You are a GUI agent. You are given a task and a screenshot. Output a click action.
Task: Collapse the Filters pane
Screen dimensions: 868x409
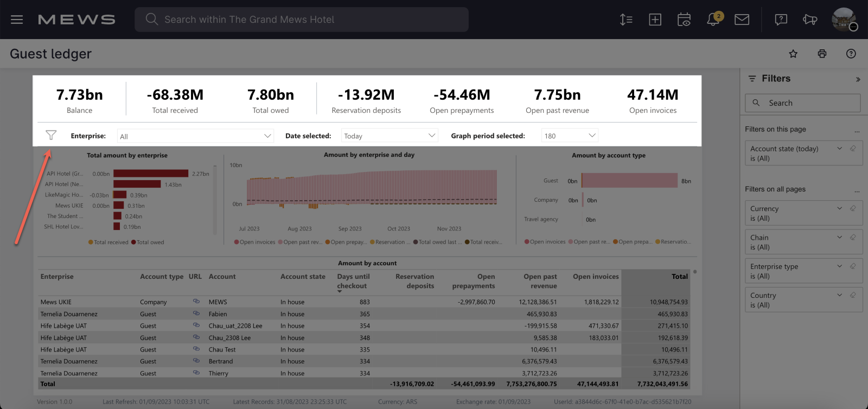coord(858,79)
